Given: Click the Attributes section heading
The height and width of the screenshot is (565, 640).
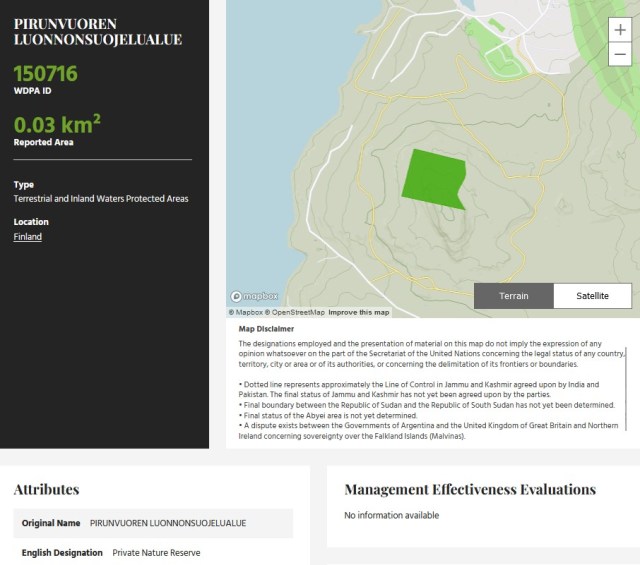Looking at the screenshot, I should click(x=46, y=489).
